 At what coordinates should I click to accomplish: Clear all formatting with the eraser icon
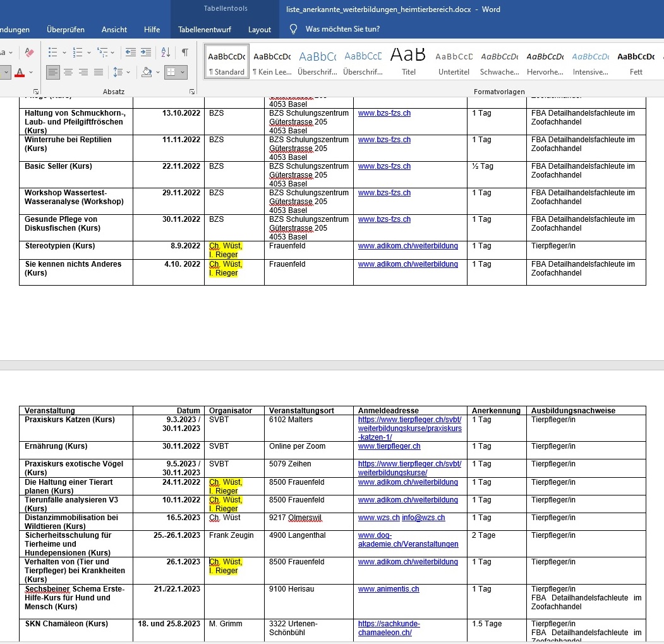[x=29, y=52]
